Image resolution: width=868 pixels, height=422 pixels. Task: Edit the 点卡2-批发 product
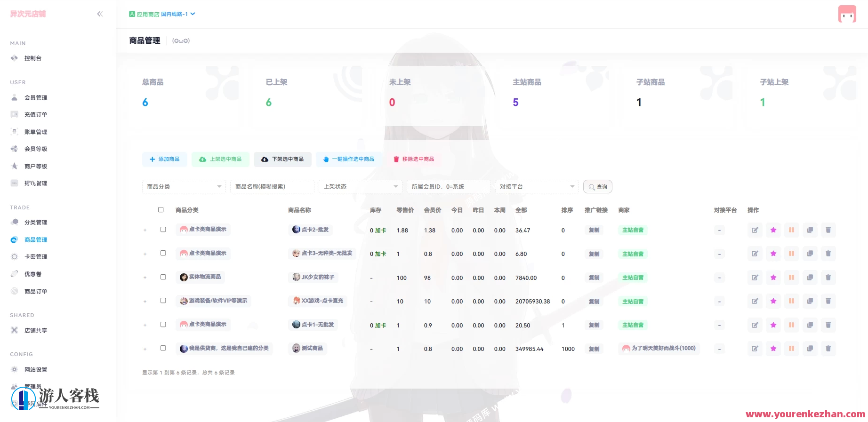(x=755, y=230)
